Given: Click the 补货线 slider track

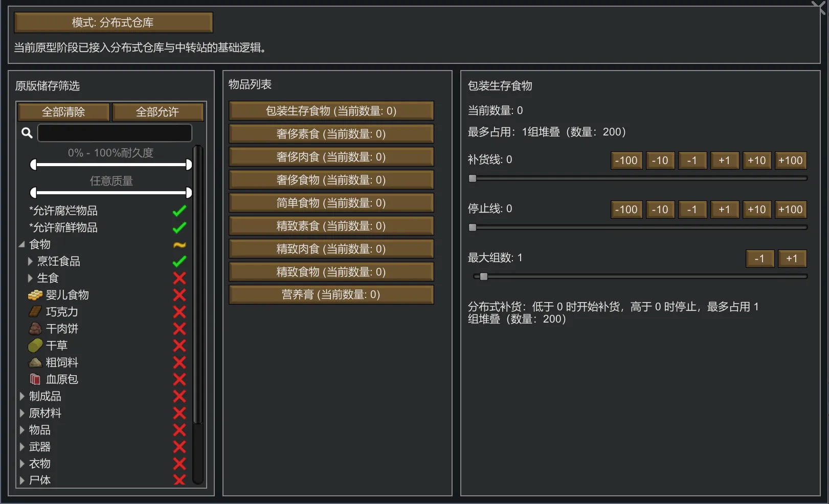Looking at the screenshot, I should point(638,178).
